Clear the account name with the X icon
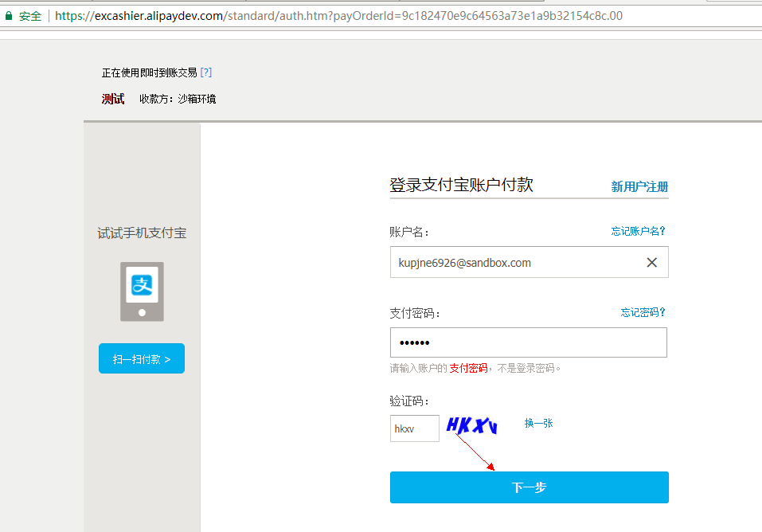Image resolution: width=762 pixels, height=532 pixels. [651, 263]
